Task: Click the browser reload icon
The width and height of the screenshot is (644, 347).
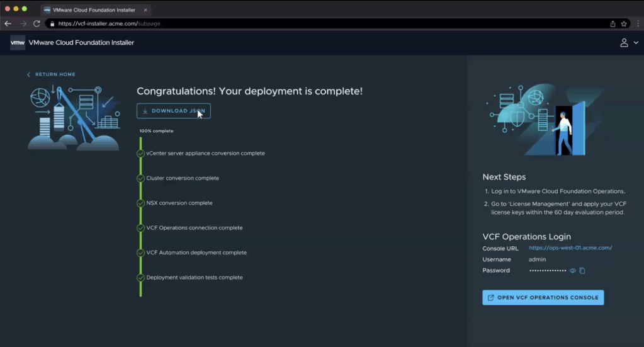Action: (37, 24)
